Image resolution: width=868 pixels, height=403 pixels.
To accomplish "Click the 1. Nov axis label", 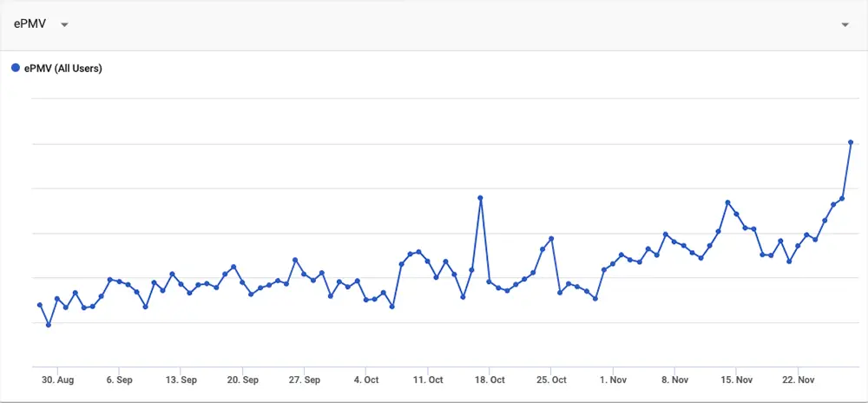I will click(x=613, y=380).
